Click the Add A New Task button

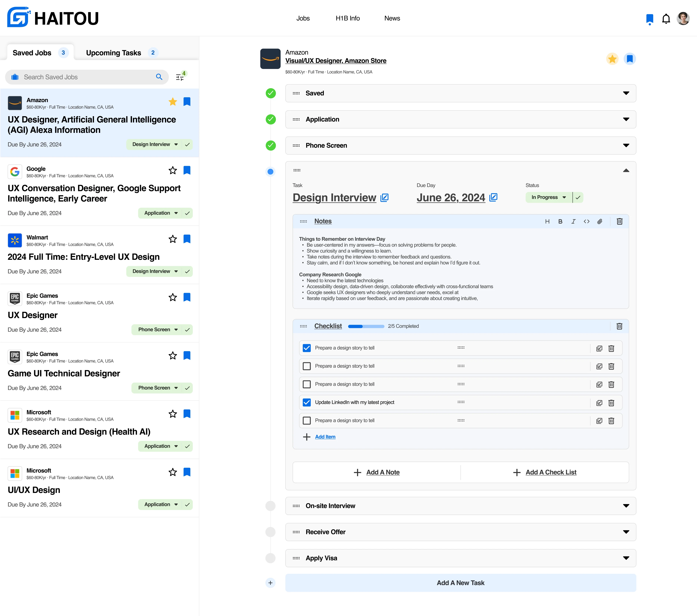(x=461, y=583)
